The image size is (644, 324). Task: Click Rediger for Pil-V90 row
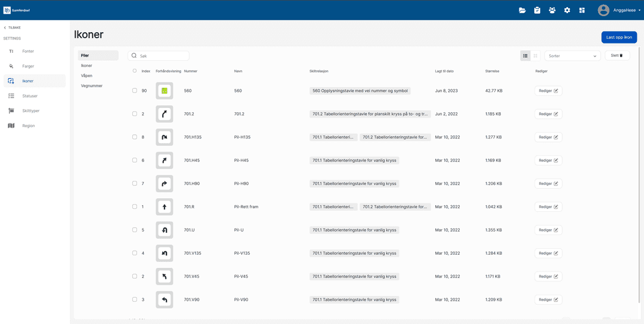click(548, 300)
